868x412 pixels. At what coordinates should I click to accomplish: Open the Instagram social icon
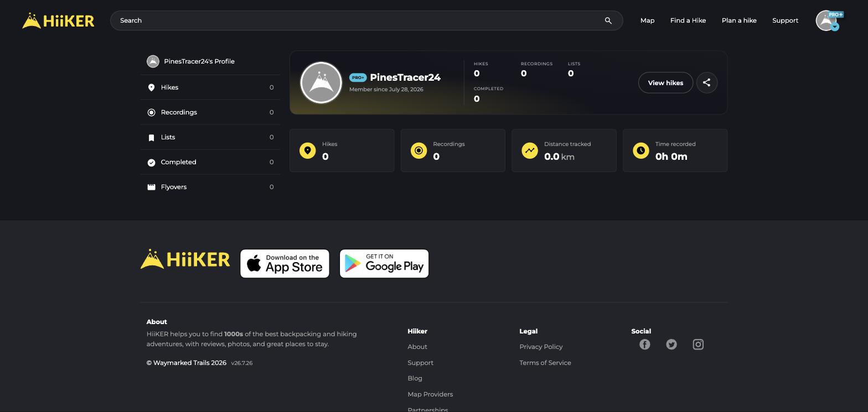click(698, 345)
